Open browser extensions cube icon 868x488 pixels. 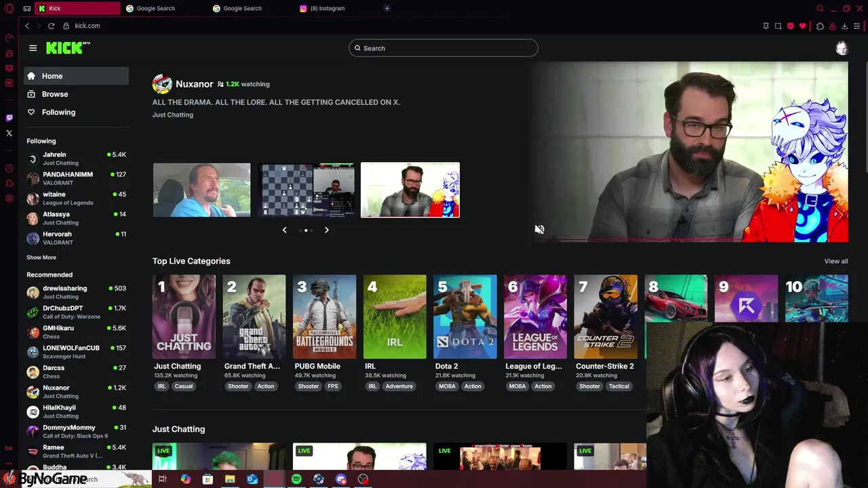pyautogui.click(x=820, y=26)
